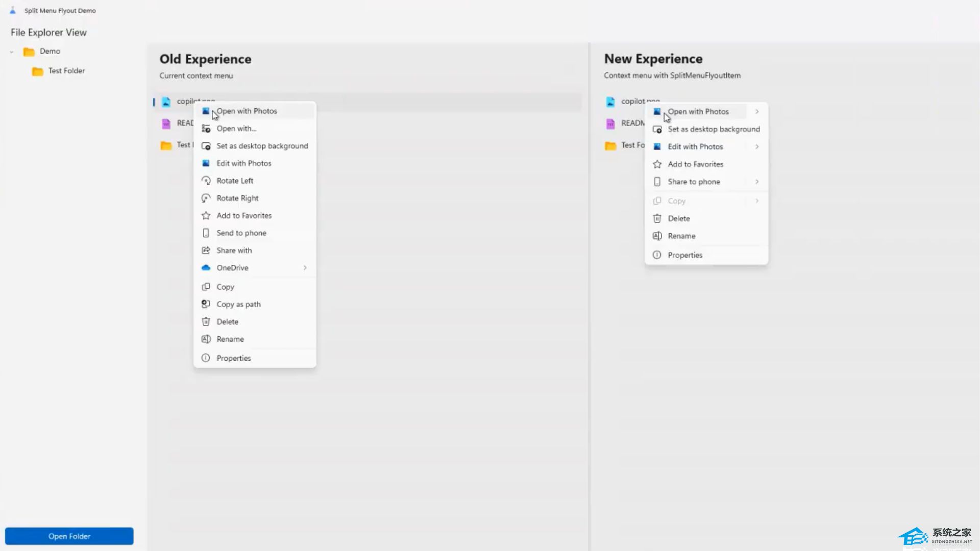The height and width of the screenshot is (551, 980).
Task: Select Test Folder in the sidebar tree
Action: (x=66, y=71)
